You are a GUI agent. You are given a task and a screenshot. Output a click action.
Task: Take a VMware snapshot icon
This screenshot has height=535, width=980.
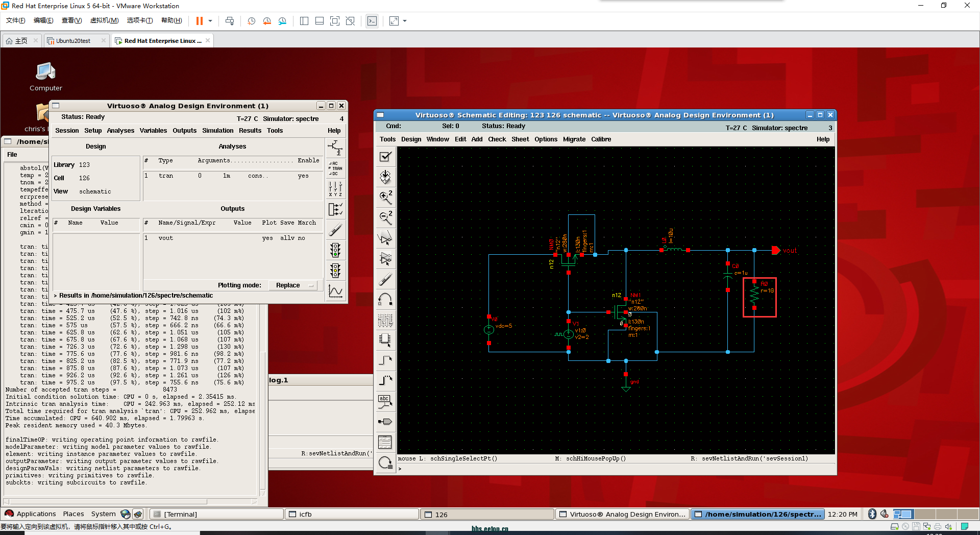coord(251,21)
